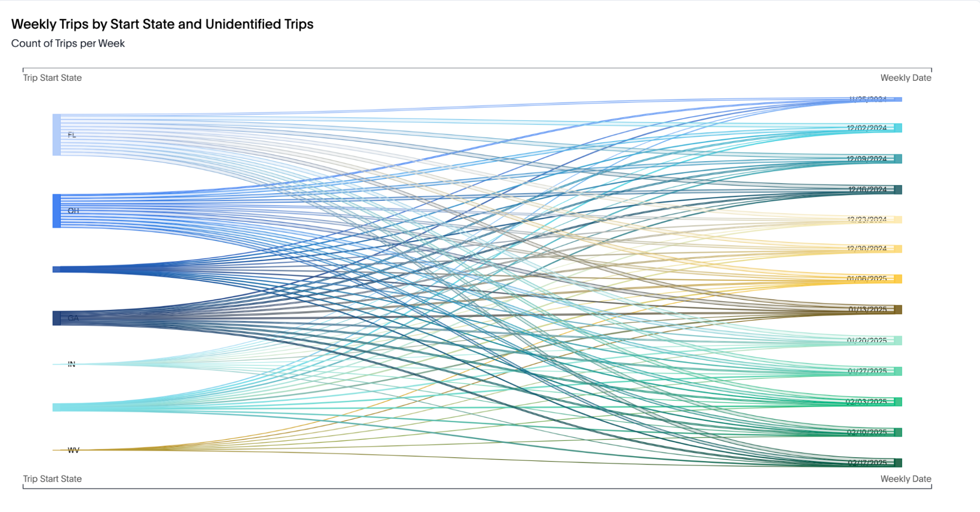The width and height of the screenshot is (980, 512).
Task: Click the 12/30/2024 week node
Action: point(898,249)
